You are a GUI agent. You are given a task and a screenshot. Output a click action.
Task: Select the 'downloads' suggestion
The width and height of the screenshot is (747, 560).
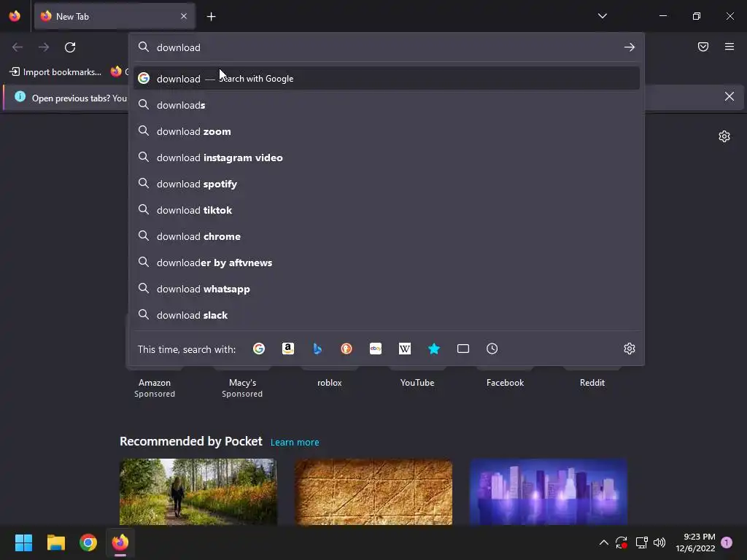pos(387,105)
